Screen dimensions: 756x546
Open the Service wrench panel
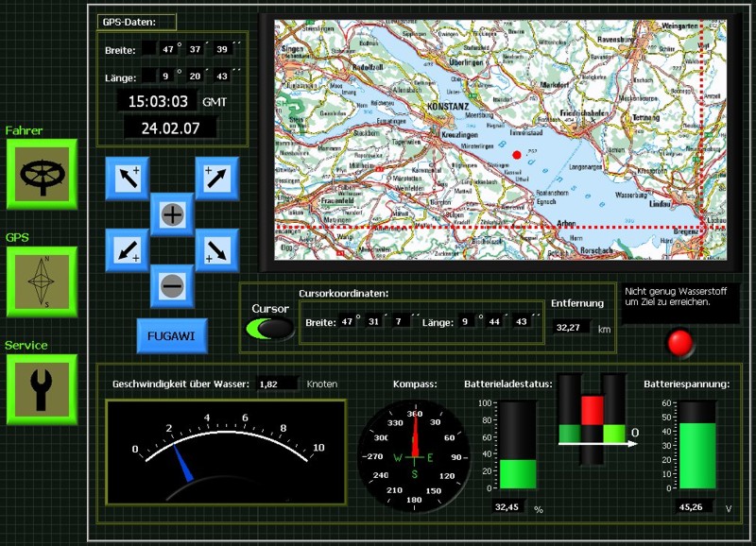[x=42, y=389]
